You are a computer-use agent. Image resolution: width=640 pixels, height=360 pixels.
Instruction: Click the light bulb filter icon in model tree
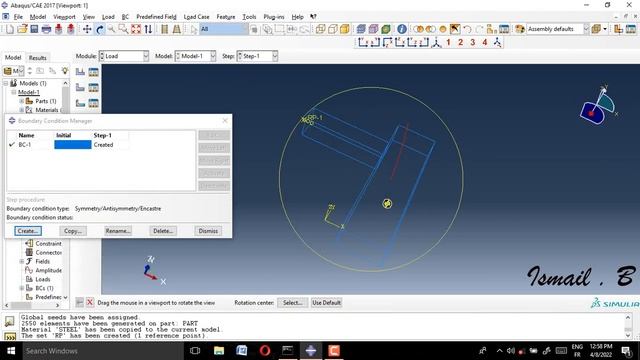point(64,71)
